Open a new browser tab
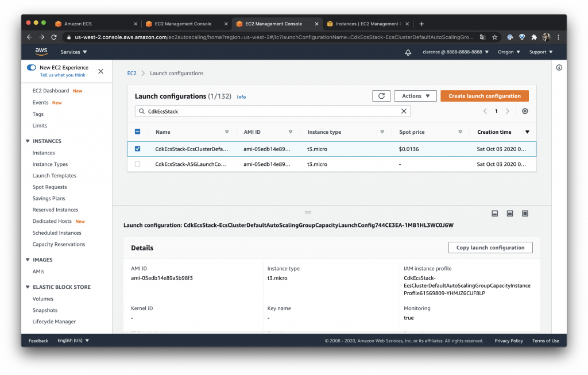The height and width of the screenshot is (375, 588). 421,24
